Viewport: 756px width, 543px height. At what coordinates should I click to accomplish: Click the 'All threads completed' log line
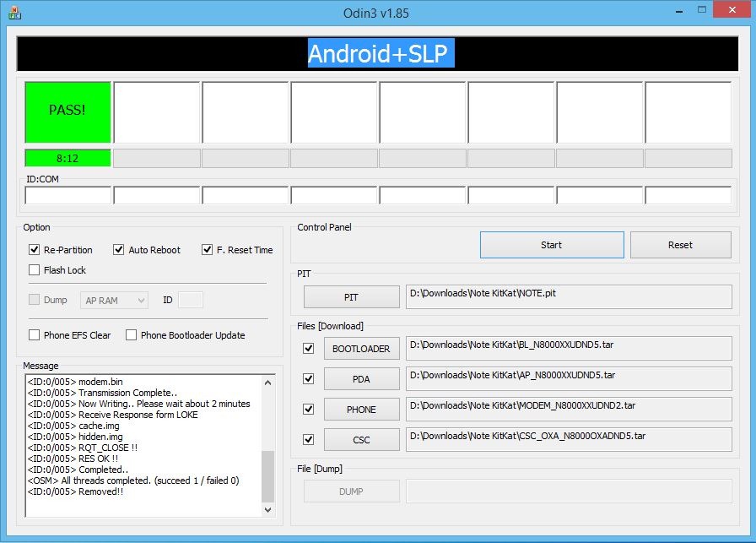[x=133, y=481]
